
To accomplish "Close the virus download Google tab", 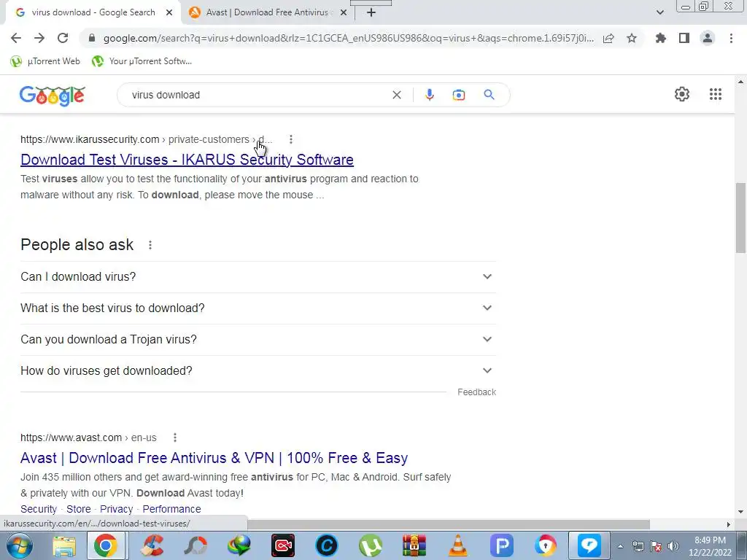I will pos(169,12).
